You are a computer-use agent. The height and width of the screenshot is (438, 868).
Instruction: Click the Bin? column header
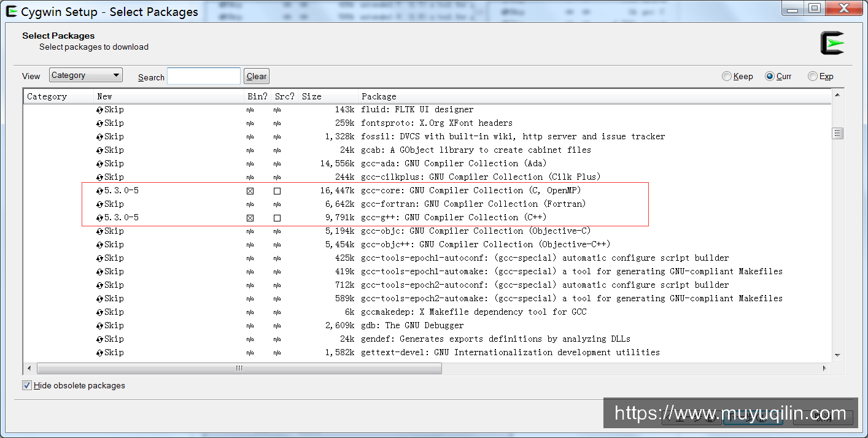(x=258, y=96)
